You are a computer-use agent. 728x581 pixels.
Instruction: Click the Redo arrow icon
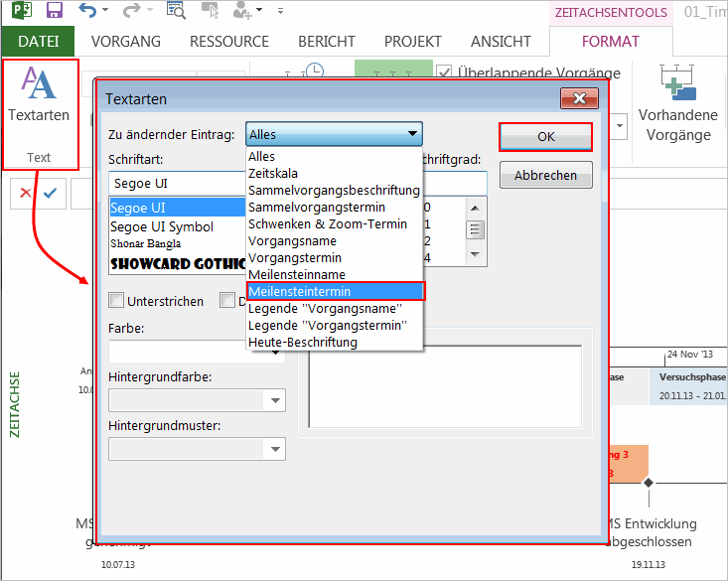[x=131, y=11]
